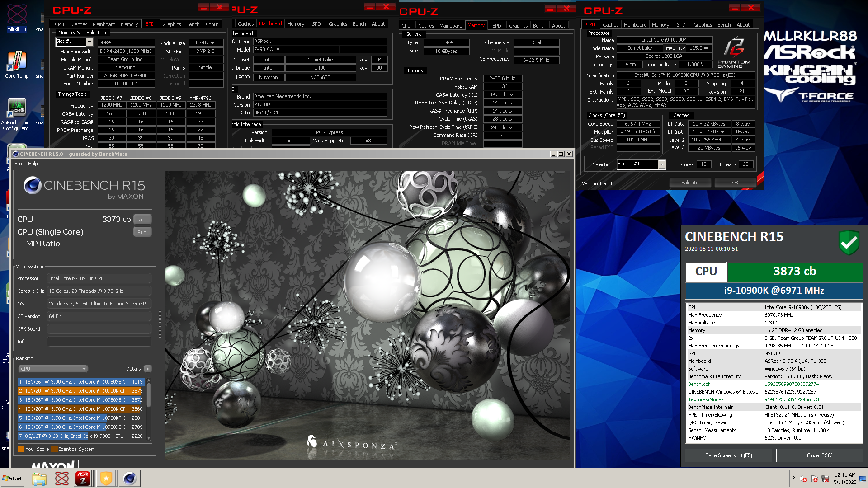Viewport: 868px width, 488px height.
Task: Run the CPU multi-core benchmark
Action: 142,220
